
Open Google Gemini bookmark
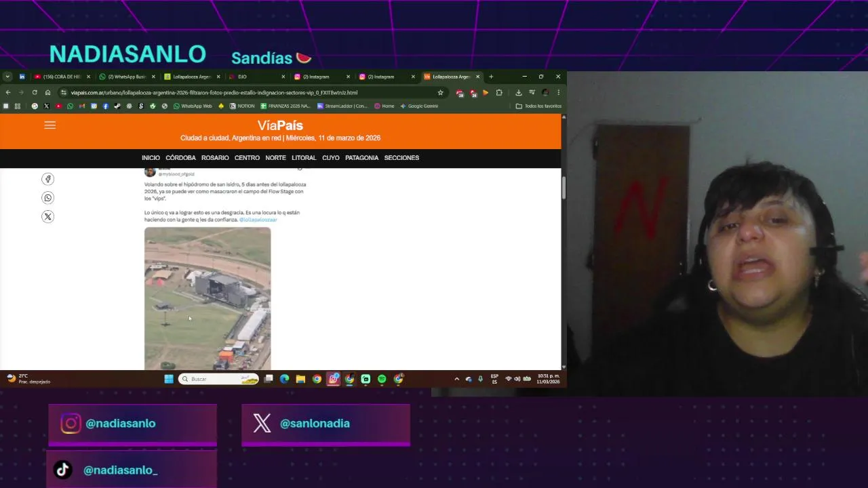tap(419, 106)
